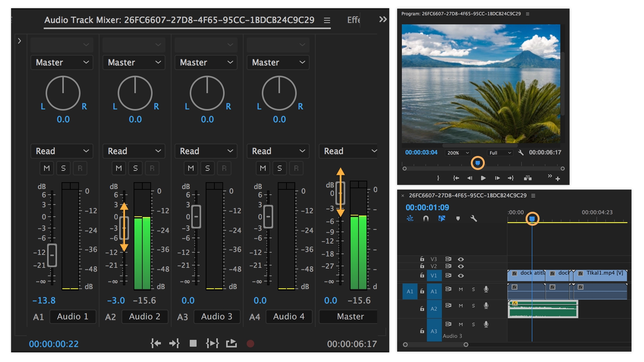Open the automation mode dropdown on Master strip

tap(349, 151)
